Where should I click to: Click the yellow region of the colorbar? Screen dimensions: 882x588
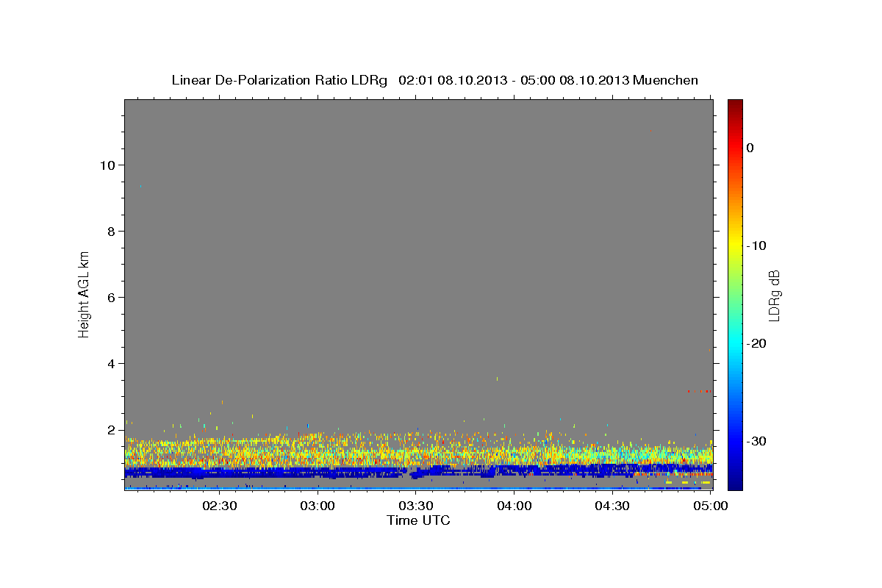735,243
